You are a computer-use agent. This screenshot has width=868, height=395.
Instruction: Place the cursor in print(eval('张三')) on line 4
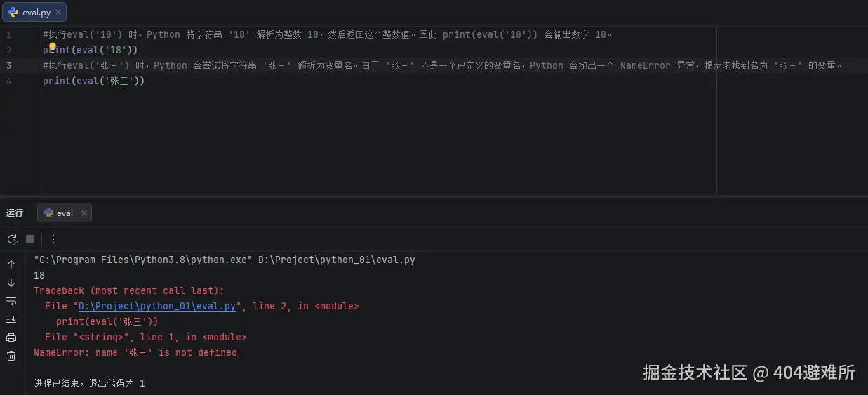(x=93, y=81)
